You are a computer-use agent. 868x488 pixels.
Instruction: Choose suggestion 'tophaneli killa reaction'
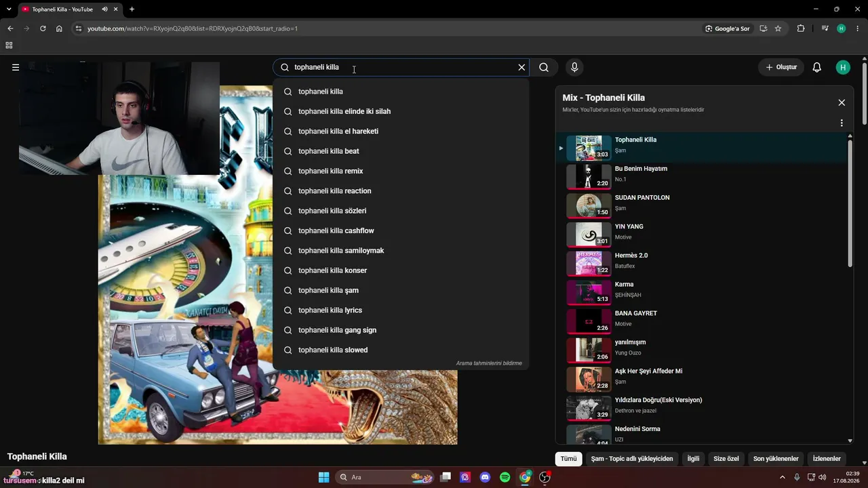(401, 191)
